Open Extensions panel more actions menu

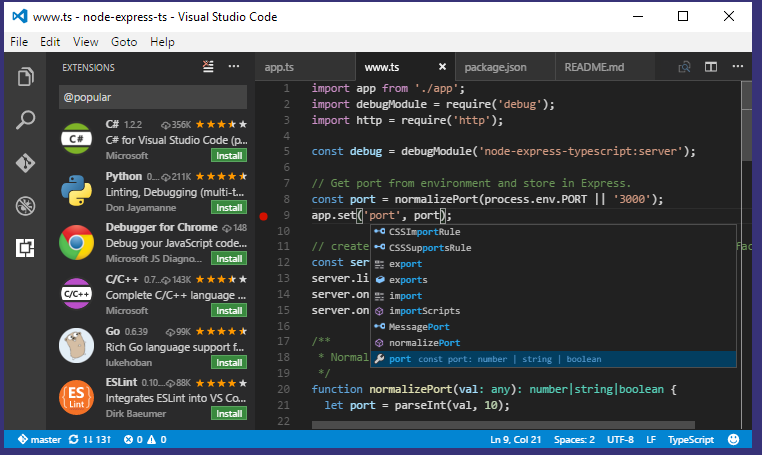pyautogui.click(x=234, y=67)
